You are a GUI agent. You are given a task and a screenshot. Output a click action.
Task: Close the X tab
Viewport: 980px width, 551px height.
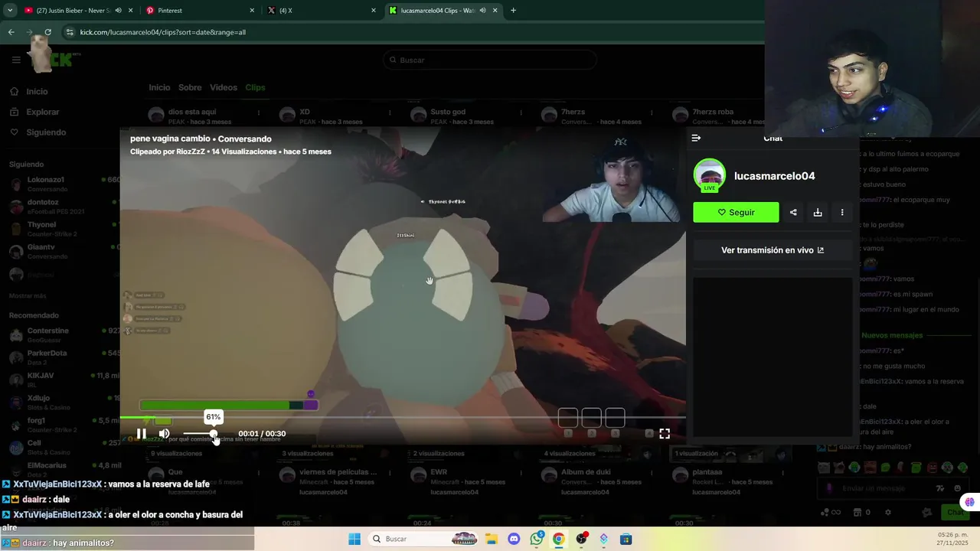point(374,11)
